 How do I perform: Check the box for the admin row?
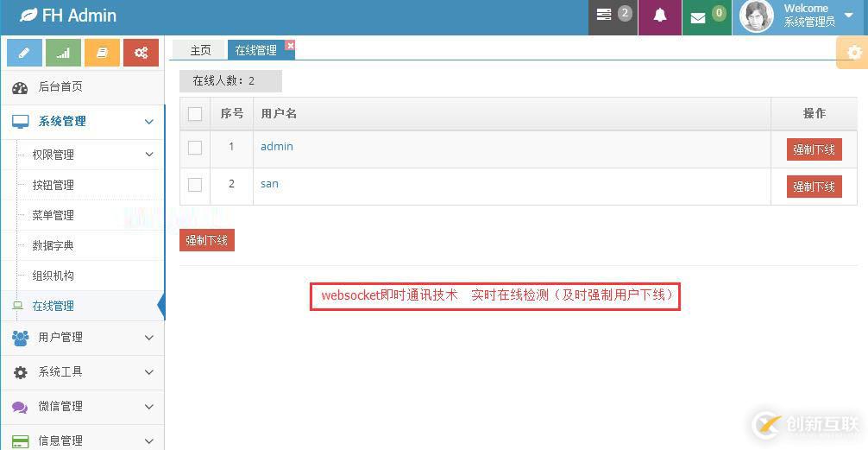195,148
